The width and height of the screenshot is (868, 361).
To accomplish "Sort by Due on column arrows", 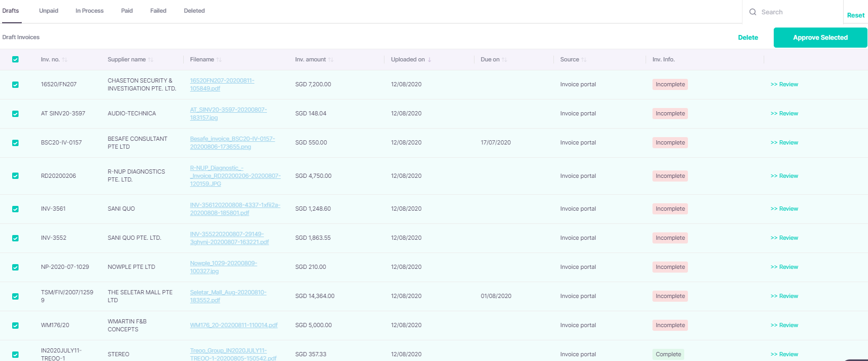I will coord(505,60).
